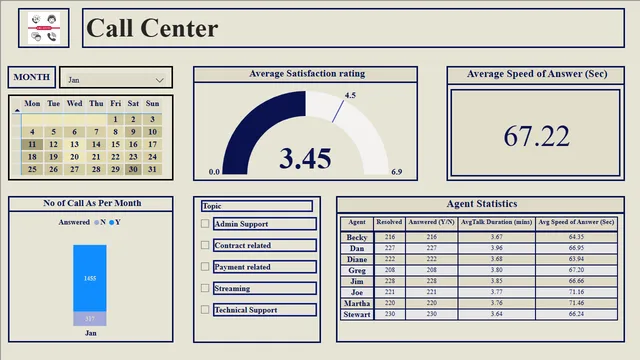640x360 pixels.
Task: Click the 3.45 satisfaction rating value
Action: tap(305, 158)
